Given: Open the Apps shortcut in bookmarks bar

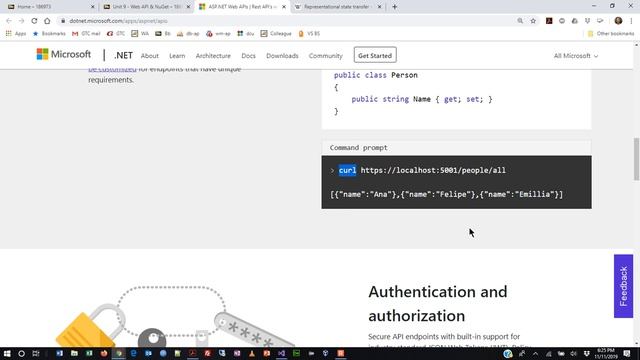Looking at the screenshot, I should 16,33.
